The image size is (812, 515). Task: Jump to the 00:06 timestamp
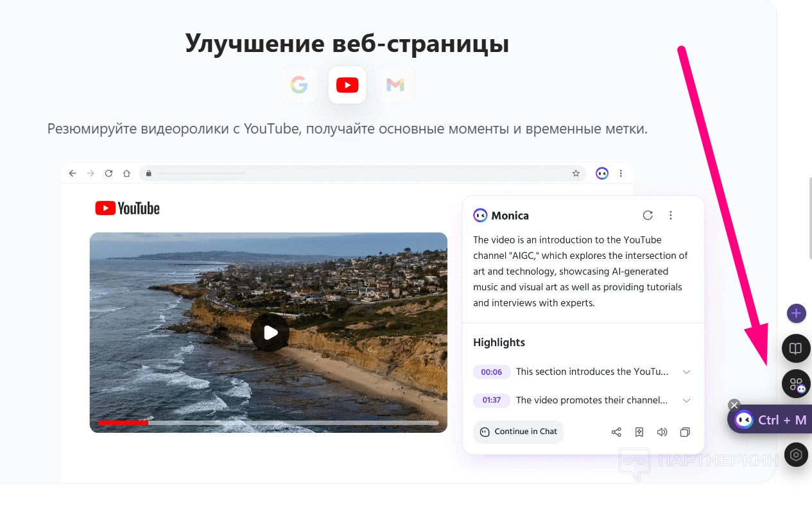[x=492, y=372]
